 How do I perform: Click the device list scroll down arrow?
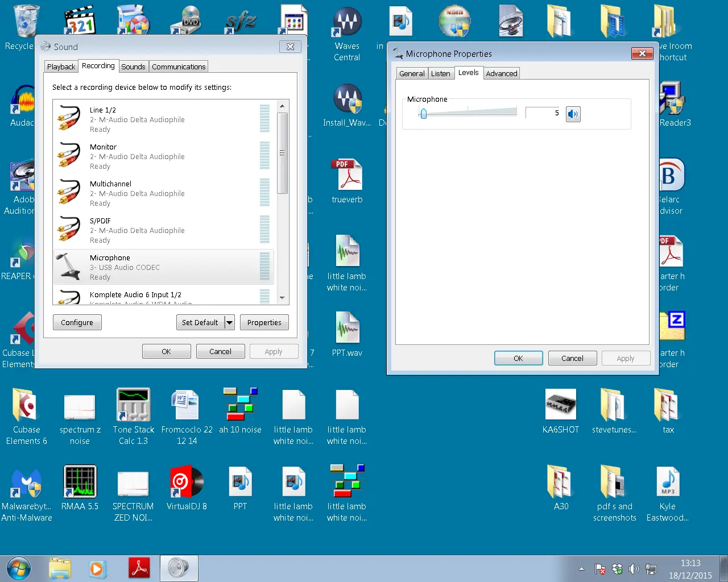tap(282, 298)
